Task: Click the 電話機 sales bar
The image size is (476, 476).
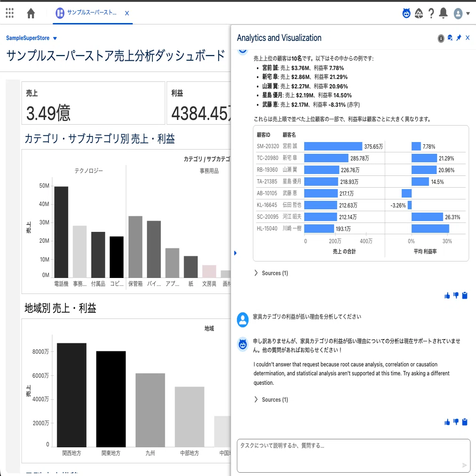Action: [x=61, y=232]
